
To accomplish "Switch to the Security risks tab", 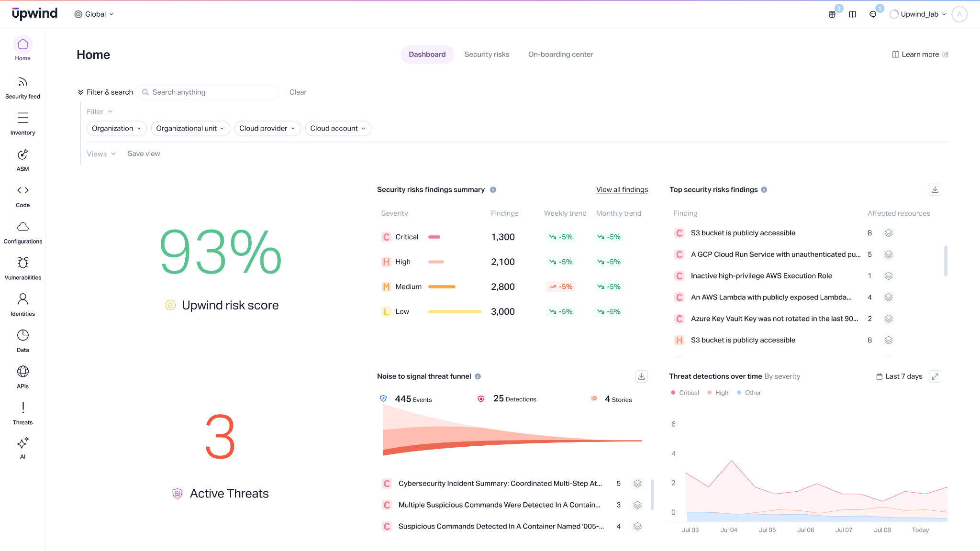I will tap(487, 55).
